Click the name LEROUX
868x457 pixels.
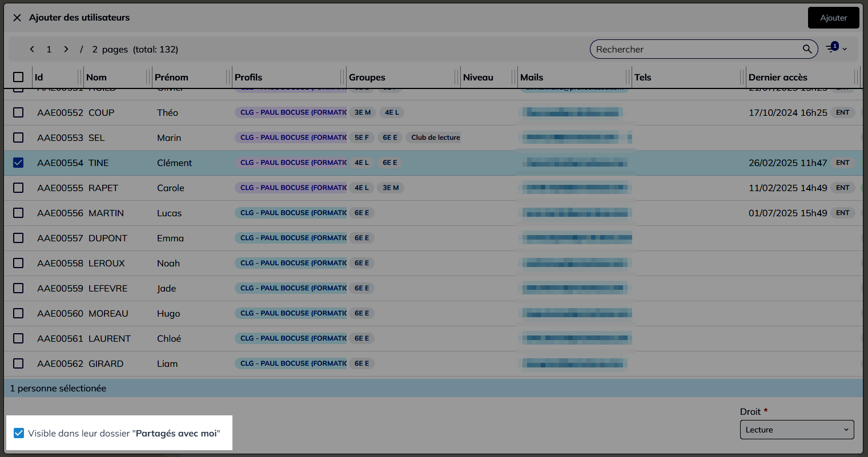[x=106, y=263]
